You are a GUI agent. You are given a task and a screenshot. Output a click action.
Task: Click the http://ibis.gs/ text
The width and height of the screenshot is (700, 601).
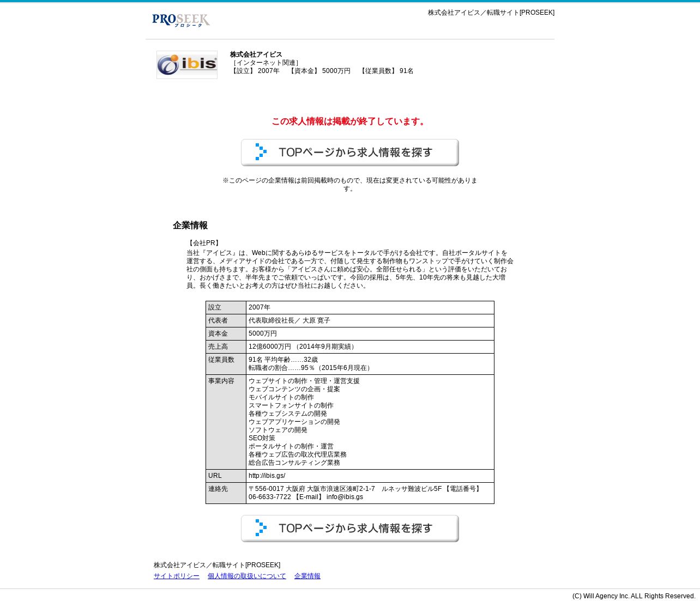click(x=267, y=476)
